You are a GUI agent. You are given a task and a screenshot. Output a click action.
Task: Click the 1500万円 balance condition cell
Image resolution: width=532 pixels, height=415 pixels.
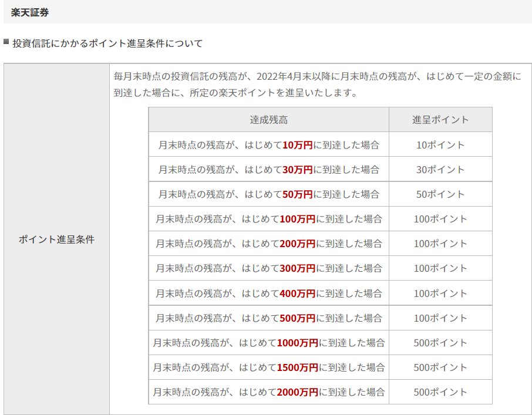coord(269,367)
